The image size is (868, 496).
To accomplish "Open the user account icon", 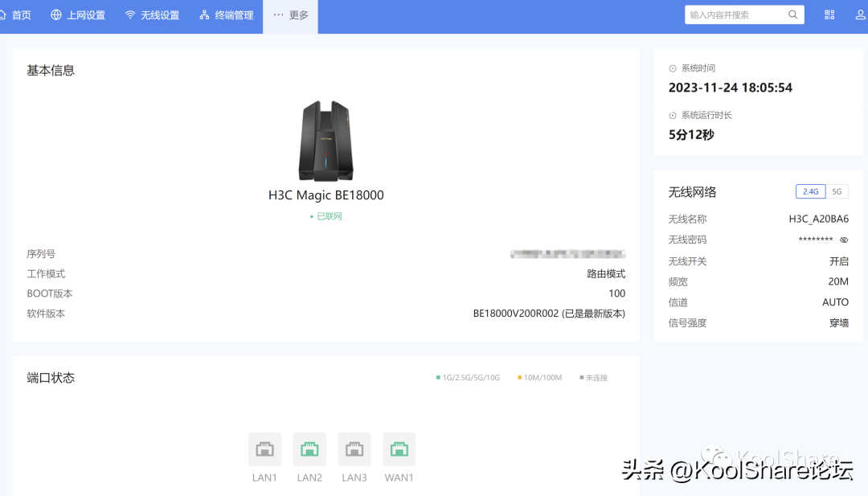I will (x=860, y=15).
